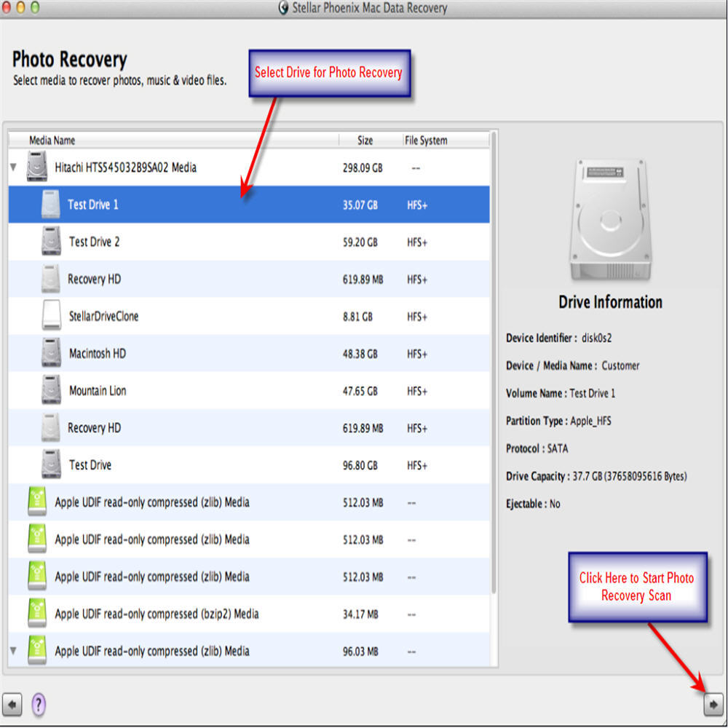Click the 48.38 GB size value
This screenshot has height=728, width=728.
(x=360, y=354)
